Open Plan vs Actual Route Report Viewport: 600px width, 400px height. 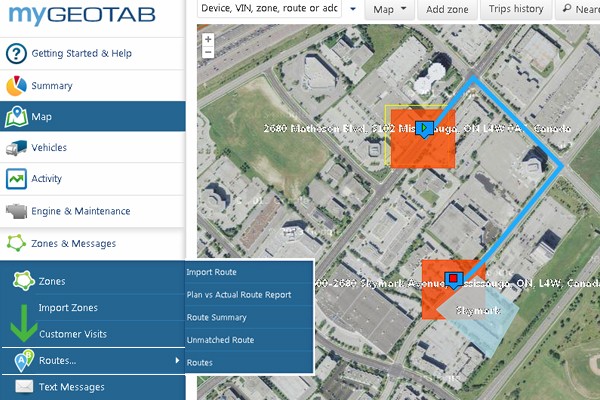[239, 295]
